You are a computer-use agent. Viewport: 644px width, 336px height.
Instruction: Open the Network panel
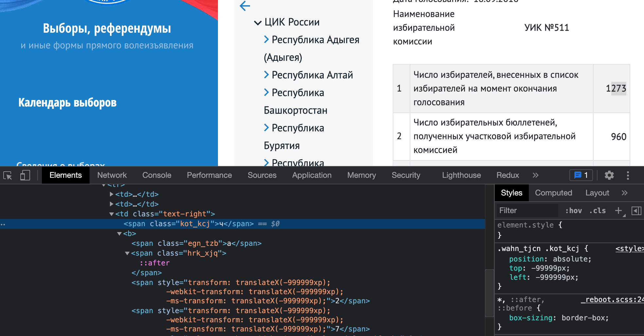point(112,175)
